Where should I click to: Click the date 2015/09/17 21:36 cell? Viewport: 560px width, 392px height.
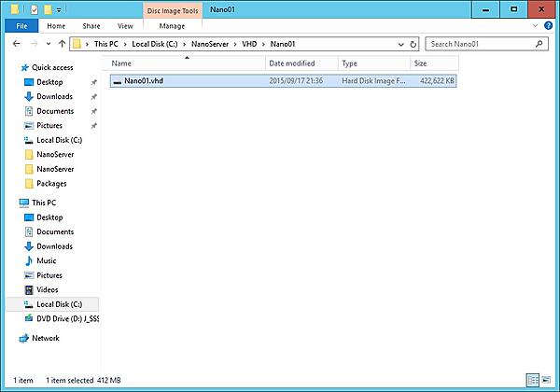(296, 80)
